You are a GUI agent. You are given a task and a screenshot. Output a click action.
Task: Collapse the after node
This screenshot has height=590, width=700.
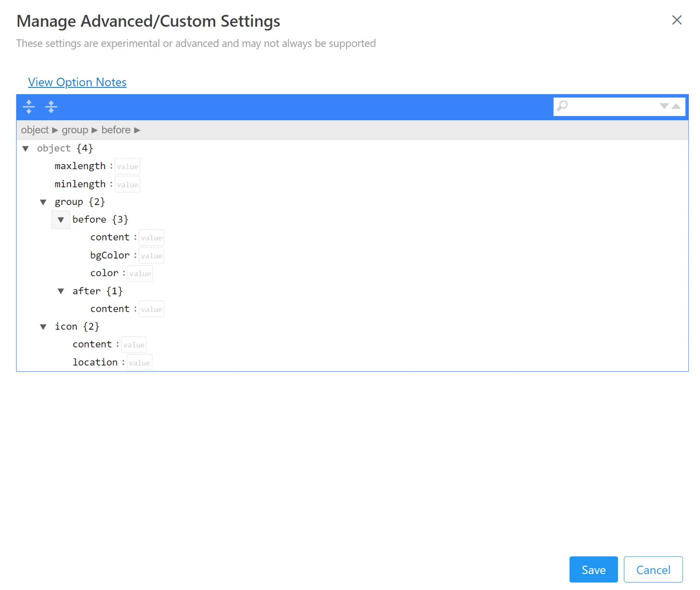(x=61, y=291)
